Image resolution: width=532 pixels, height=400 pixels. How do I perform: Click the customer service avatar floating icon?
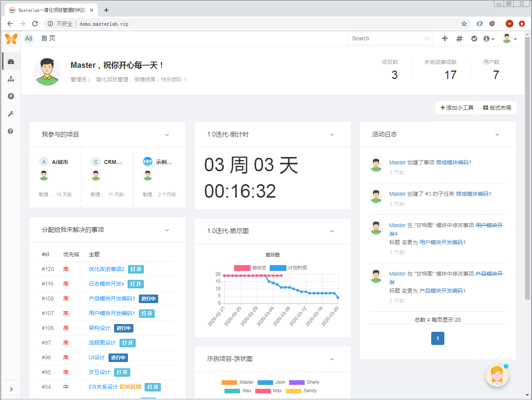[x=497, y=375]
